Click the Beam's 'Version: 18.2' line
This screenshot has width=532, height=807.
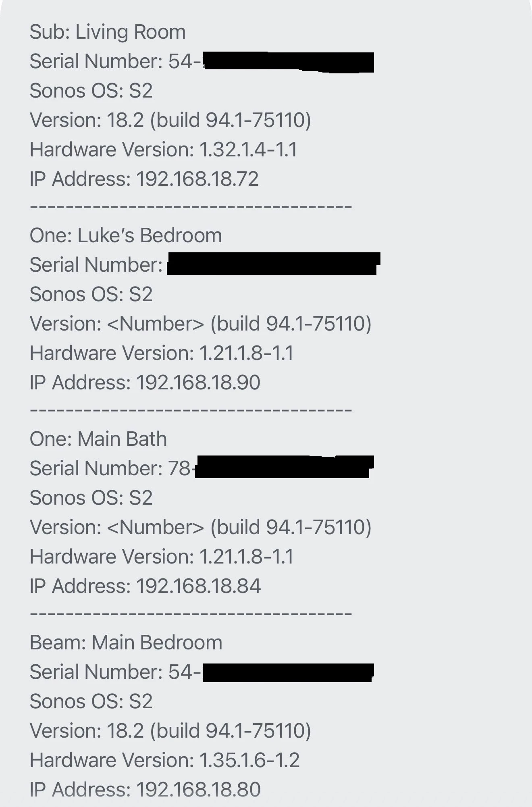click(170, 731)
